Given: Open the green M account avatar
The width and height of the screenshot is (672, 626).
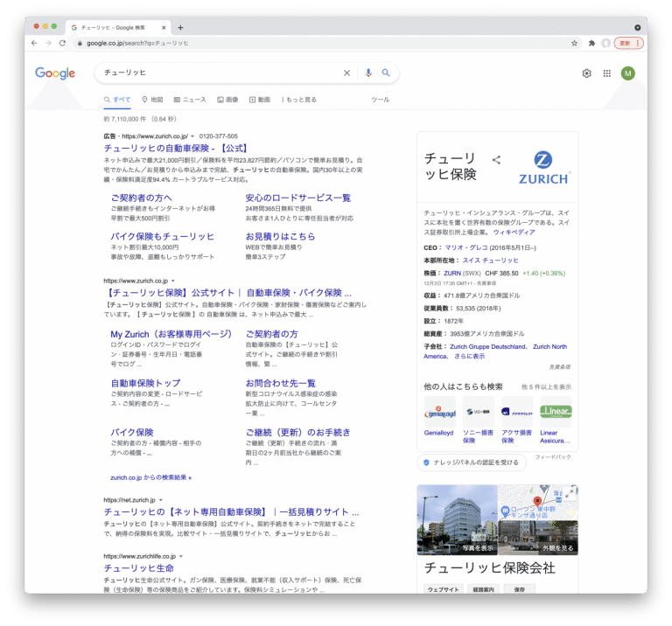Looking at the screenshot, I should point(628,73).
